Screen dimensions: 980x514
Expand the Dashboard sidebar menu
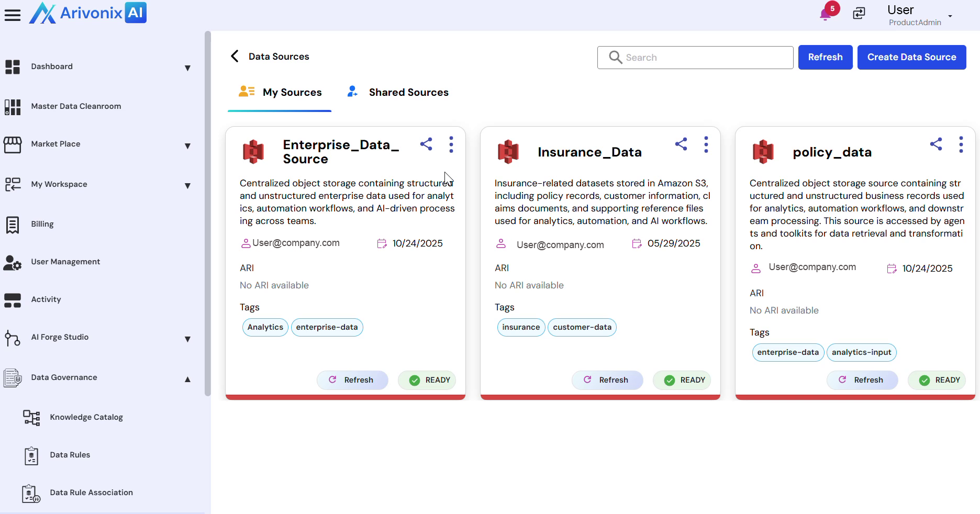pyautogui.click(x=187, y=68)
